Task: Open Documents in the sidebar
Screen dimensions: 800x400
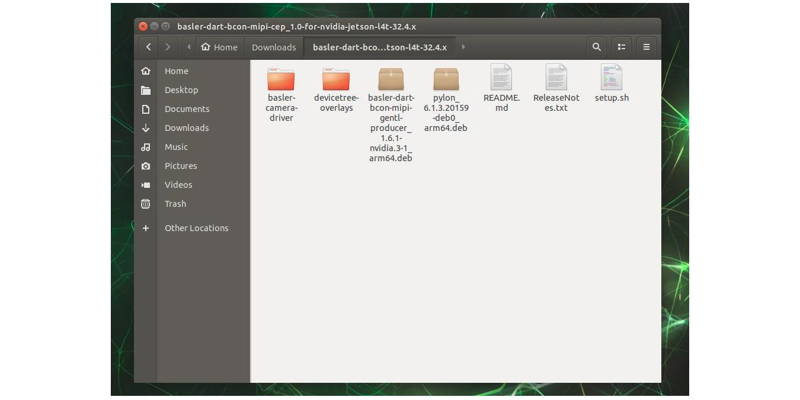Action: click(x=187, y=109)
